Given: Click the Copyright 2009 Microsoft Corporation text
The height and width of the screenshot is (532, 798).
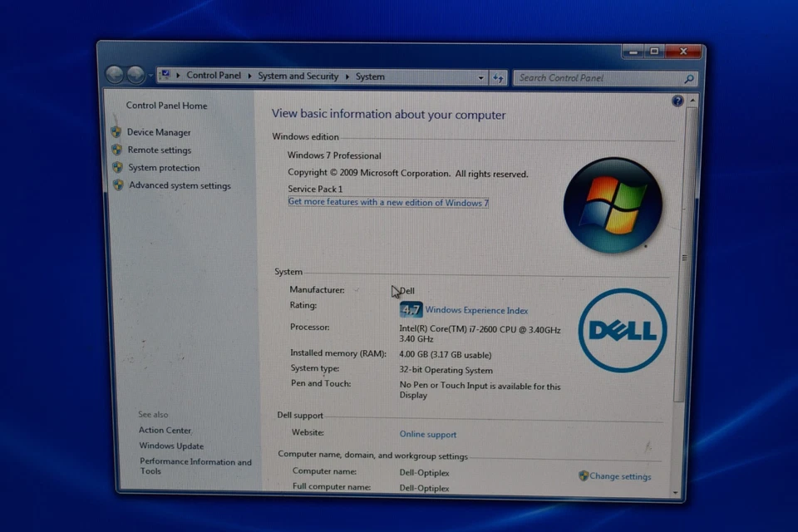Looking at the screenshot, I should point(407,173).
